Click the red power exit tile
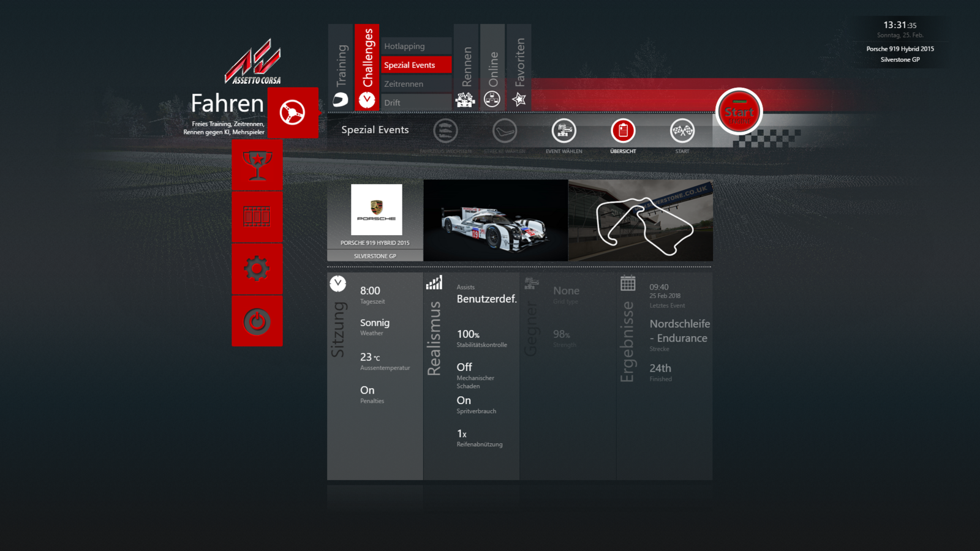Image resolution: width=980 pixels, height=551 pixels. click(x=257, y=321)
